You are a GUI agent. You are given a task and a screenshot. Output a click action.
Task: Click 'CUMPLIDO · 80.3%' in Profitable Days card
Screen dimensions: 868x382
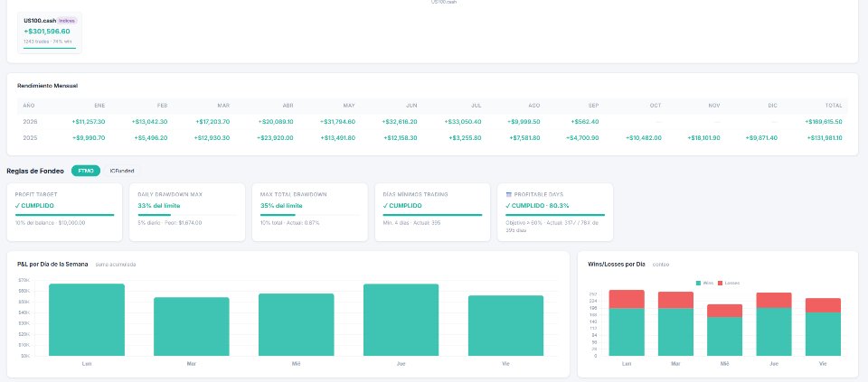(537, 206)
